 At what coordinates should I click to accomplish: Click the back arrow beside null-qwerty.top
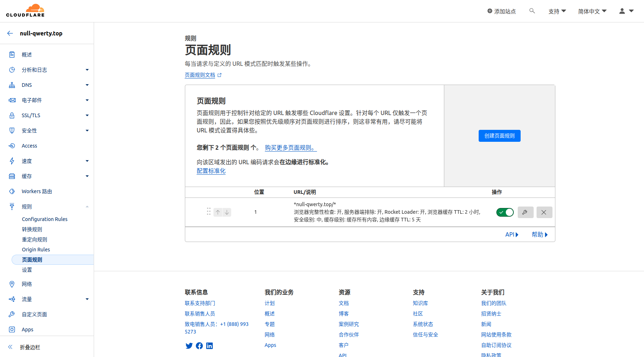click(x=10, y=33)
